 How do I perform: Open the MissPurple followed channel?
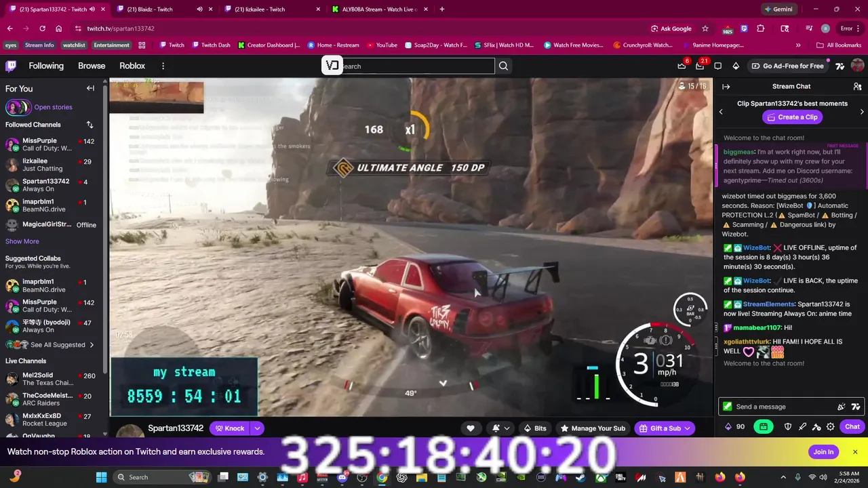[x=50, y=144]
